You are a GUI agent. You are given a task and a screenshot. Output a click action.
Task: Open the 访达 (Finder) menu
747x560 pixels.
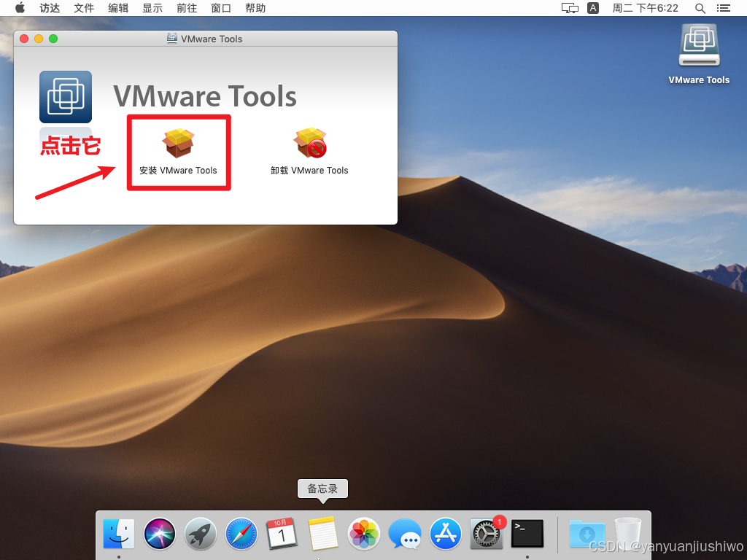tap(50, 8)
